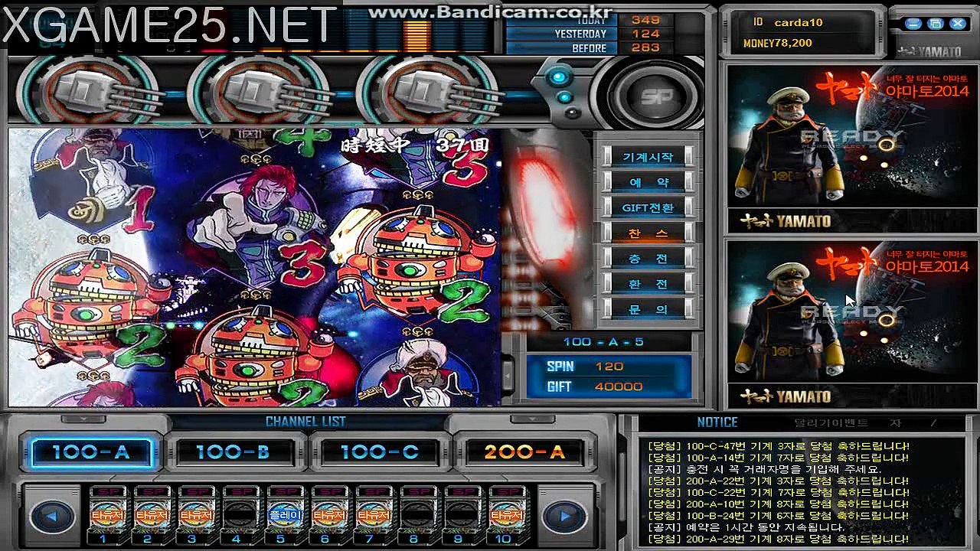Click notice 충전 시 꼭 거래자명을 기입해 주세요
980x551 pixels.
[764, 469]
